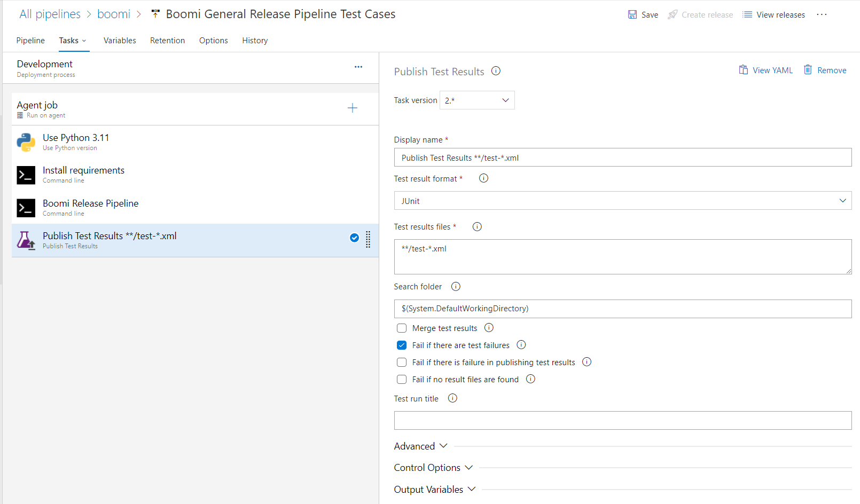
Task: Open the Options tab
Action: [214, 41]
